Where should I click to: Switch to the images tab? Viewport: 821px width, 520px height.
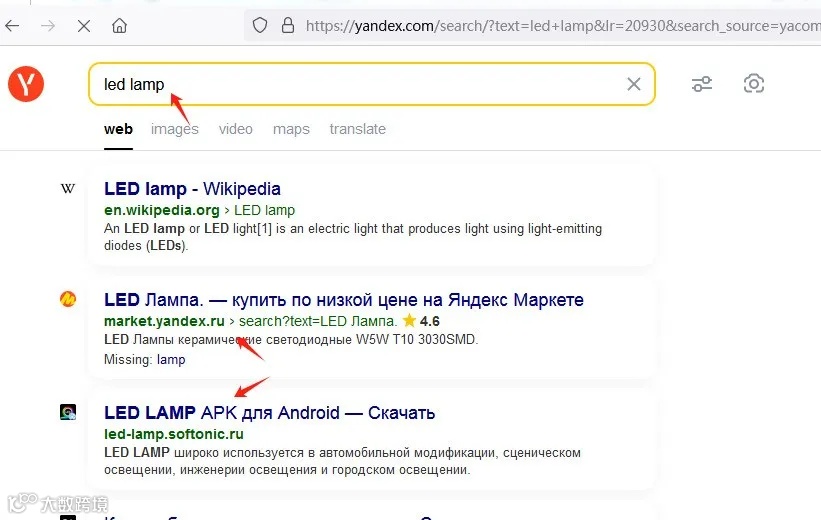coord(174,129)
